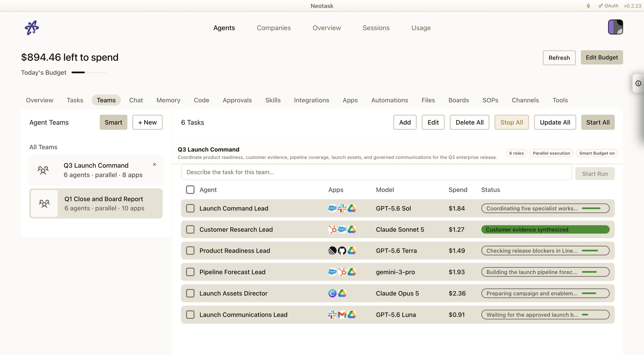The width and height of the screenshot is (644, 355).
Task: Click the Q1 Close and Board Report team icon
Action: pos(44,204)
